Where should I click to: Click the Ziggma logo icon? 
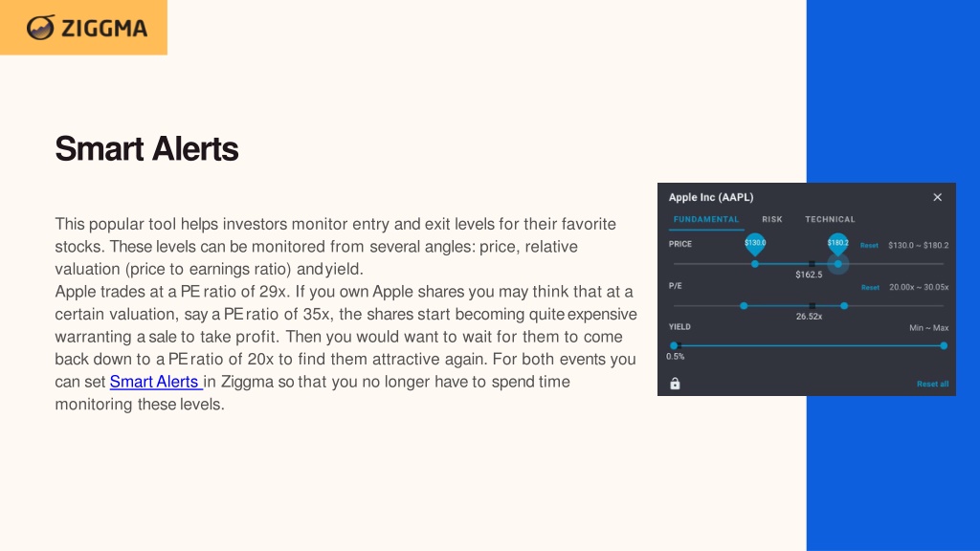40,28
